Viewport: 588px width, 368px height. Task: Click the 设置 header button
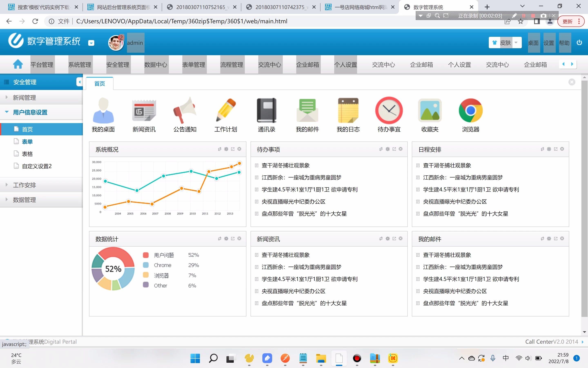(x=549, y=43)
